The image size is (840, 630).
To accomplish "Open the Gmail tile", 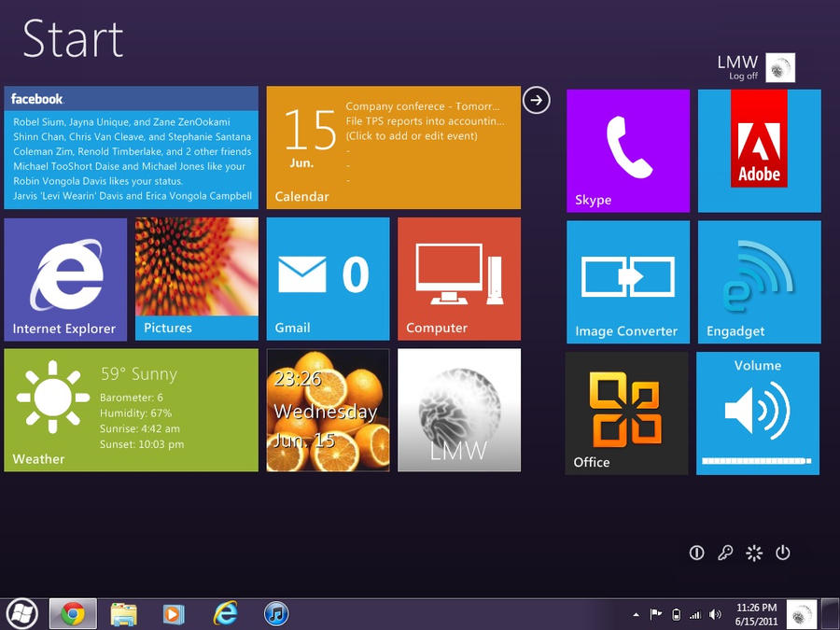I will coord(328,278).
